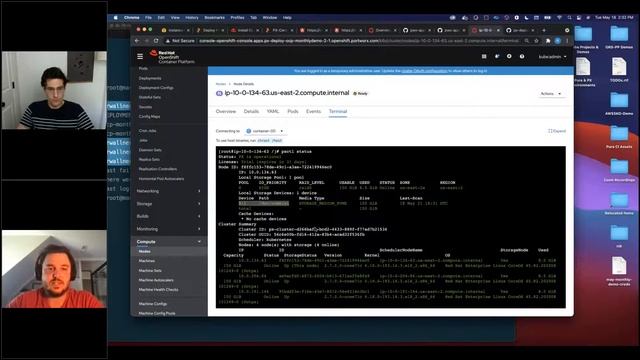The width and height of the screenshot is (640, 360).
Task: Collapse the Compute nav section
Action: tap(169, 242)
